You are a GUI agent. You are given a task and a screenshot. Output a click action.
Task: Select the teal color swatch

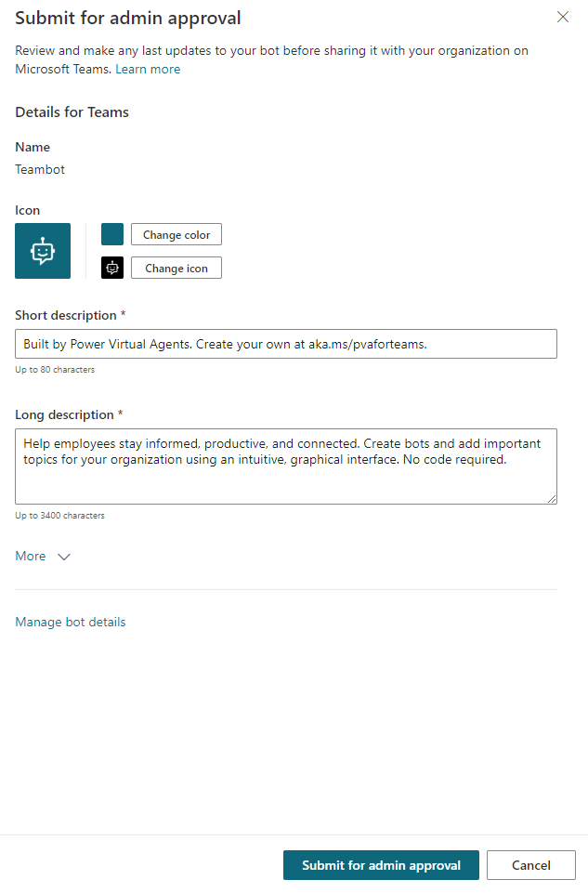tap(112, 234)
